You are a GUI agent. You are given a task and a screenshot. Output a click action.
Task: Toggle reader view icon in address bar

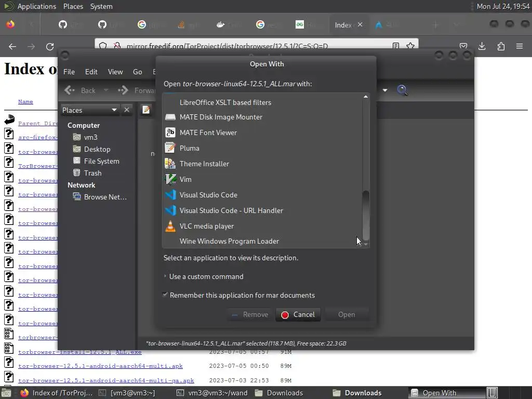pos(395,46)
